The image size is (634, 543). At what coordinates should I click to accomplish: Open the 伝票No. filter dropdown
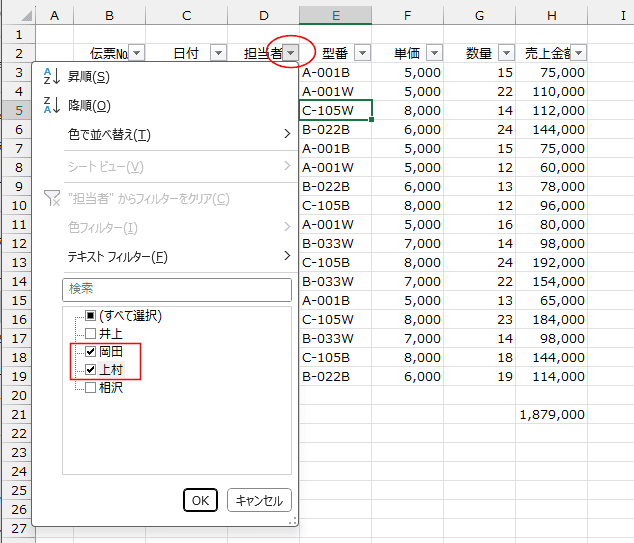137,53
